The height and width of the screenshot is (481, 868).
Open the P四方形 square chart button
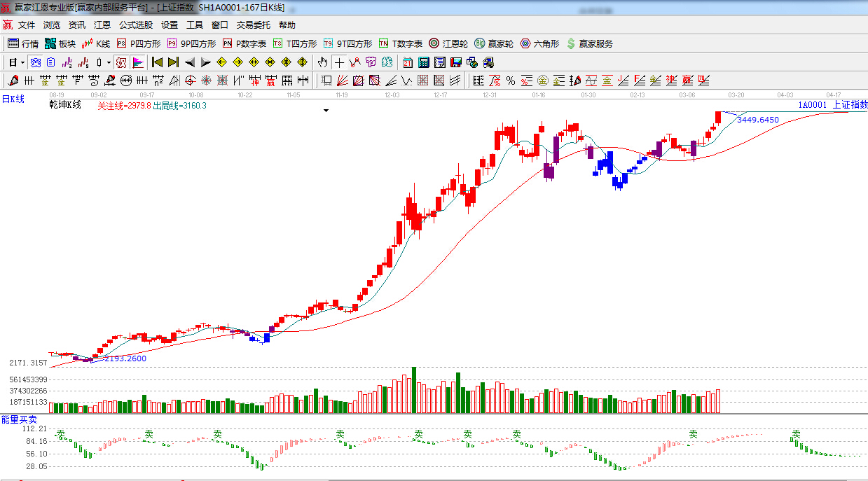138,43
